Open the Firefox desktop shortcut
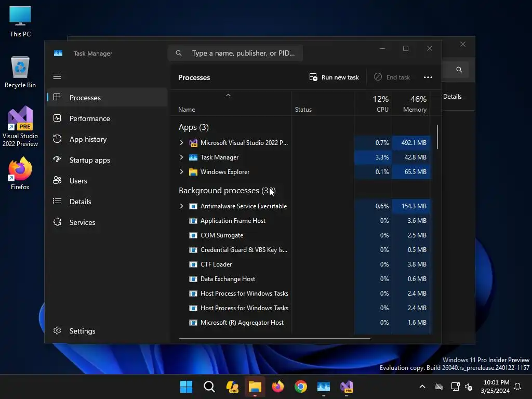The height and width of the screenshot is (399, 532). (20, 174)
